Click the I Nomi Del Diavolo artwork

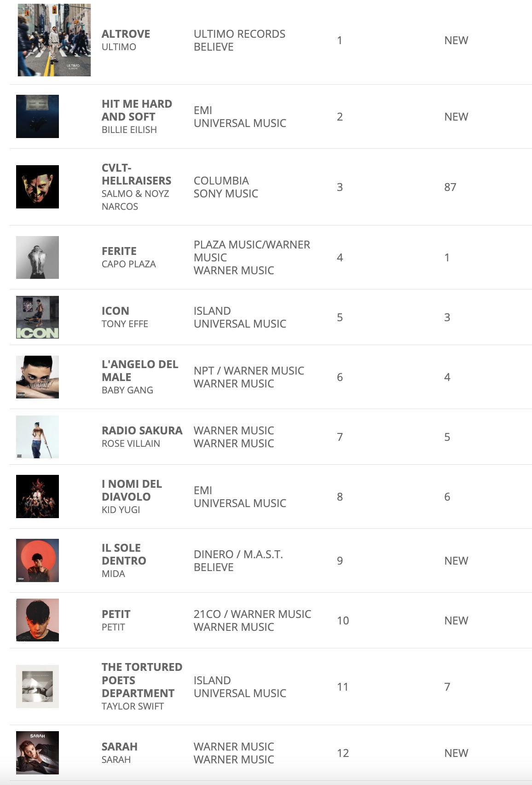tap(37, 496)
